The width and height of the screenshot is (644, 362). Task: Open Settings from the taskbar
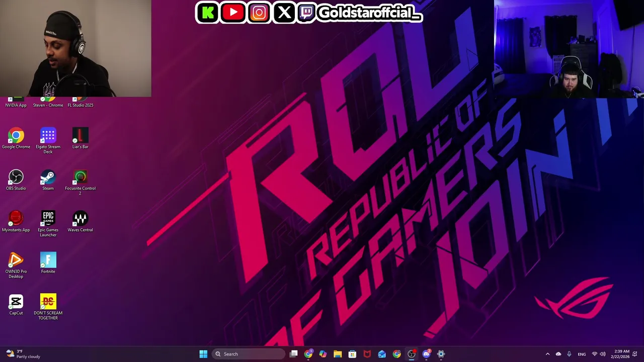[441, 354]
